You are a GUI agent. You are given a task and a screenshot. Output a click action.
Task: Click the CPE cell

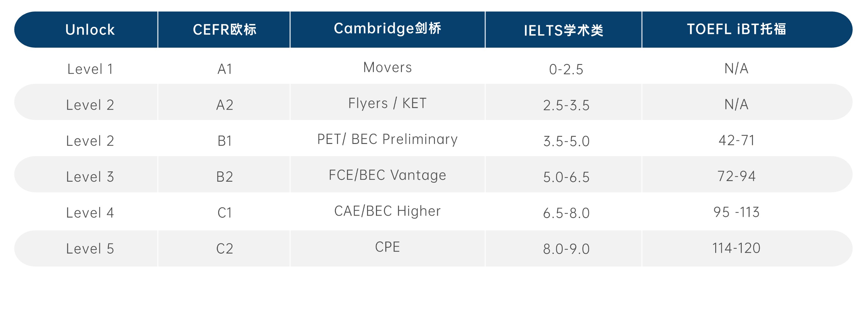click(388, 247)
